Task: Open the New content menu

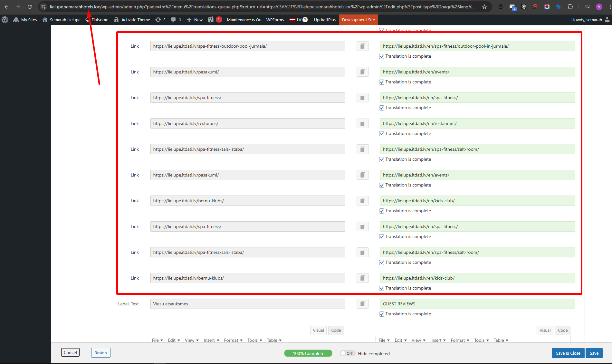Action: click(x=195, y=20)
